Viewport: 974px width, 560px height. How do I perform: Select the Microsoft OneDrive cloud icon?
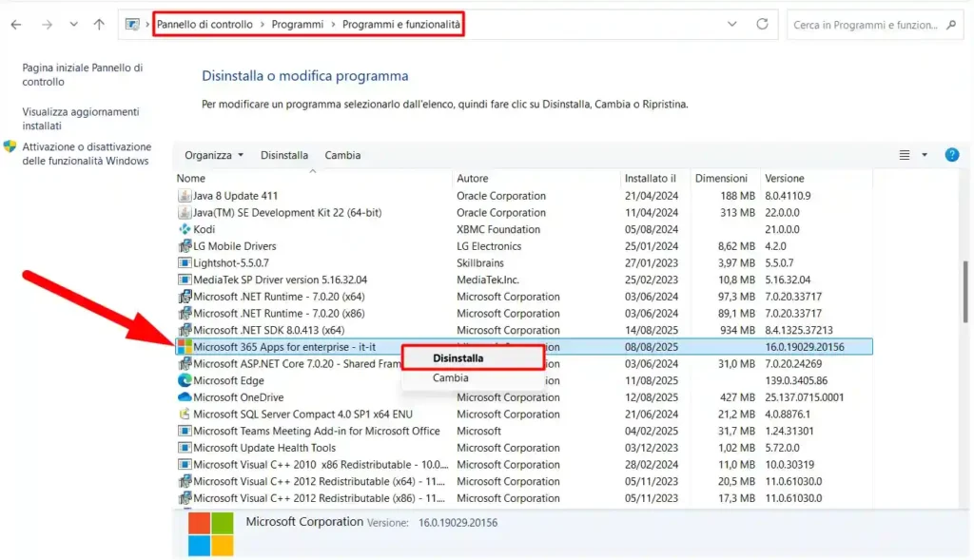tap(185, 396)
